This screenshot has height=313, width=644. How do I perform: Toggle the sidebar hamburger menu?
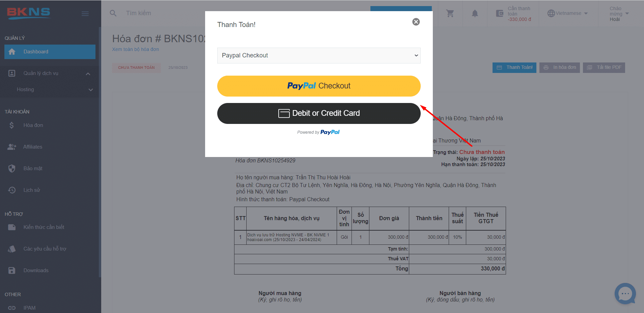85,14
